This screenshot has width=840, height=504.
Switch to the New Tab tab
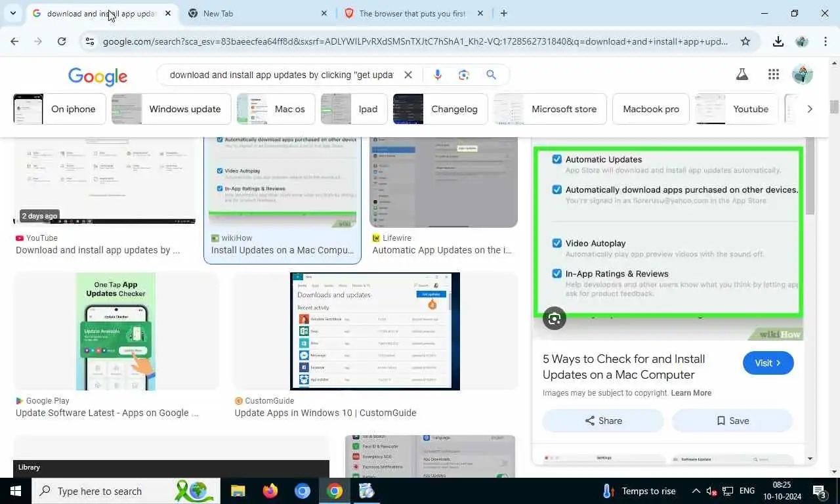point(257,13)
